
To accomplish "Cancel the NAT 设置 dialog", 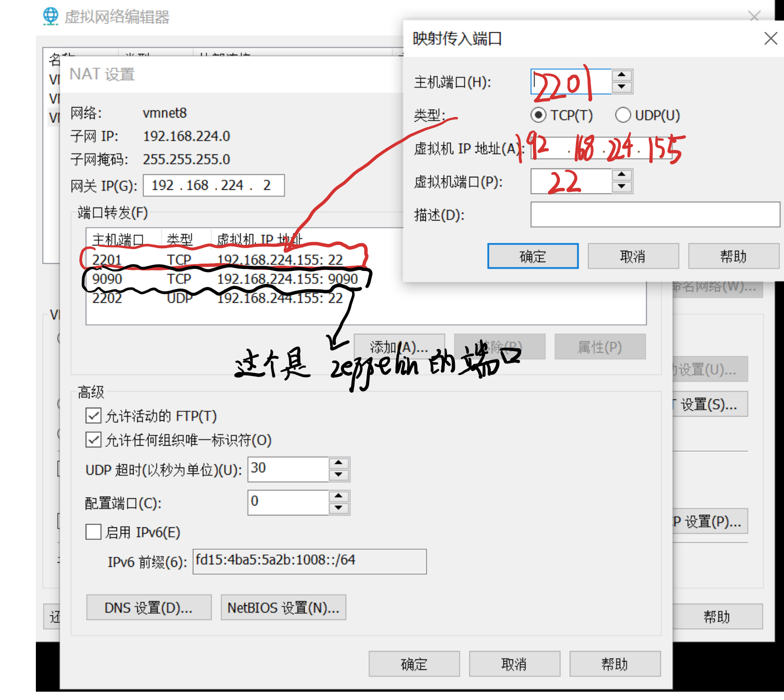I will [515, 664].
